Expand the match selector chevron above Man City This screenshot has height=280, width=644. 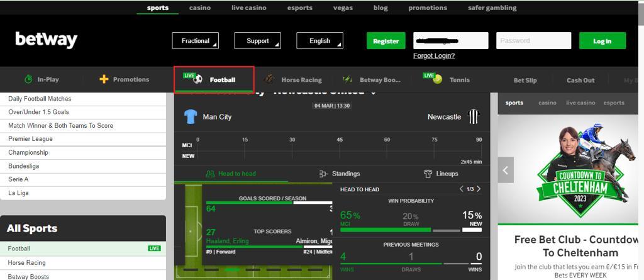[374, 93]
